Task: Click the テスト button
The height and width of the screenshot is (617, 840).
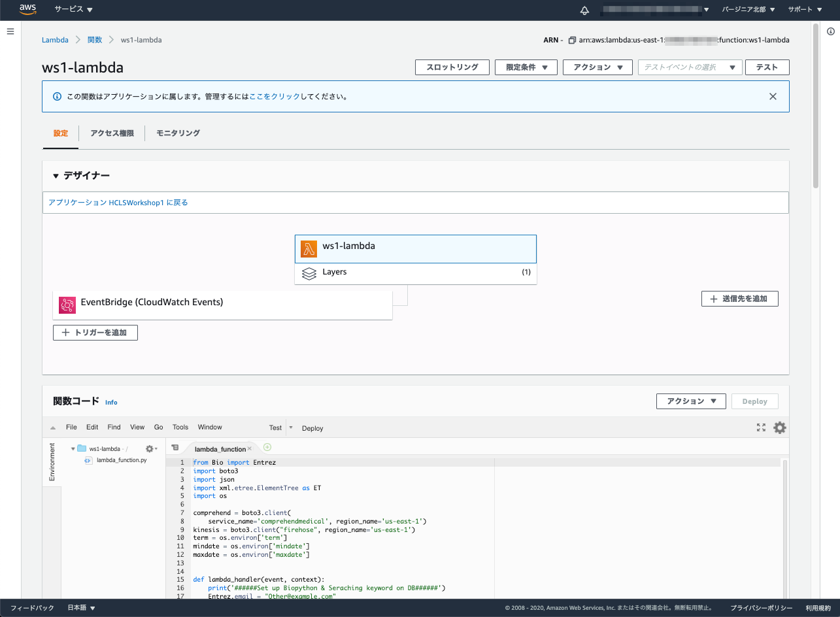Action: coord(768,67)
